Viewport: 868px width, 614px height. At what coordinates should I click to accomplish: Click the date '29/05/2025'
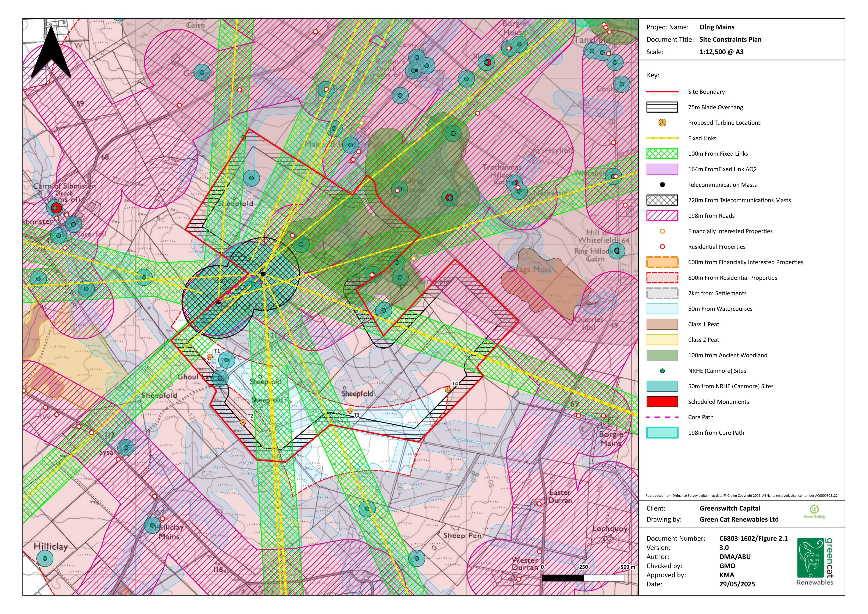(x=737, y=584)
